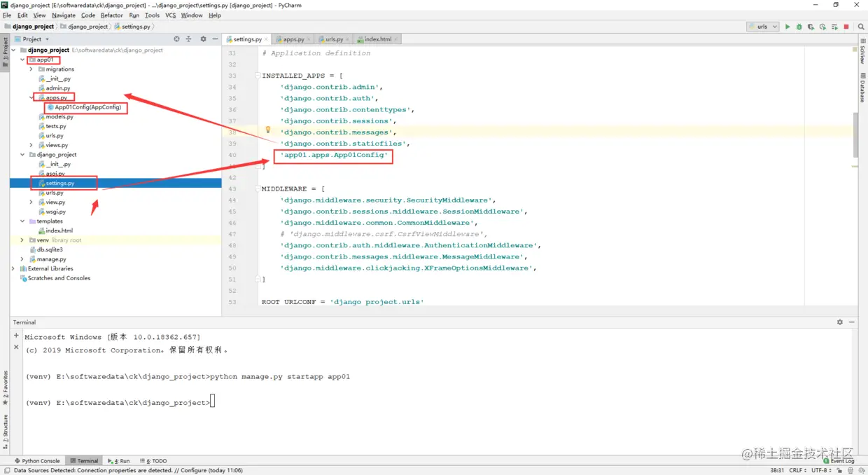Open Terminal panel gear settings
The height and width of the screenshot is (475, 868).
840,322
